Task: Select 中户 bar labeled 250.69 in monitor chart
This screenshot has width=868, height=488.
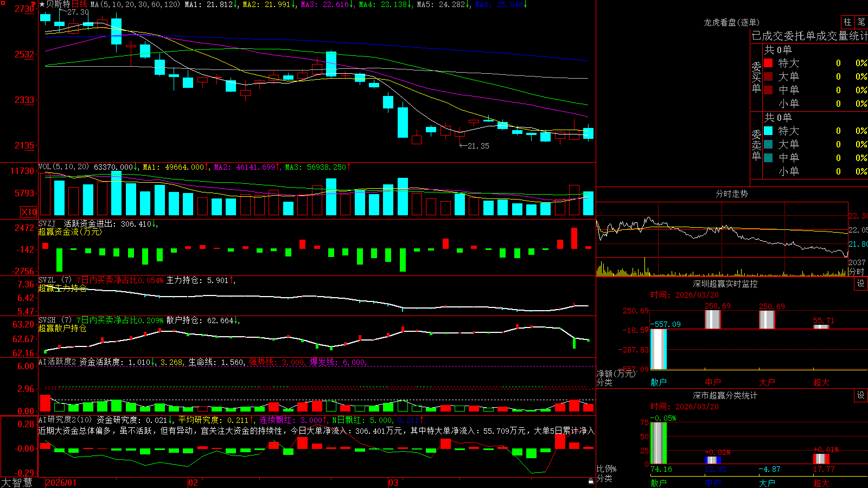Action: point(713,319)
